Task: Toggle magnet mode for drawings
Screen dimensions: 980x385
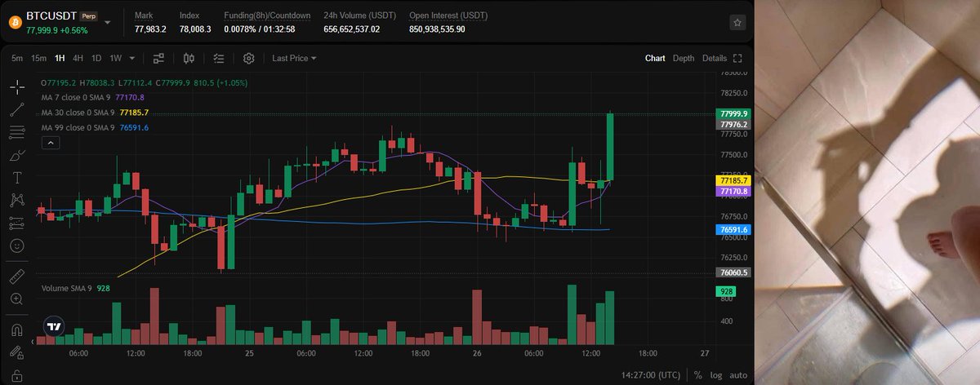Action: [x=16, y=330]
